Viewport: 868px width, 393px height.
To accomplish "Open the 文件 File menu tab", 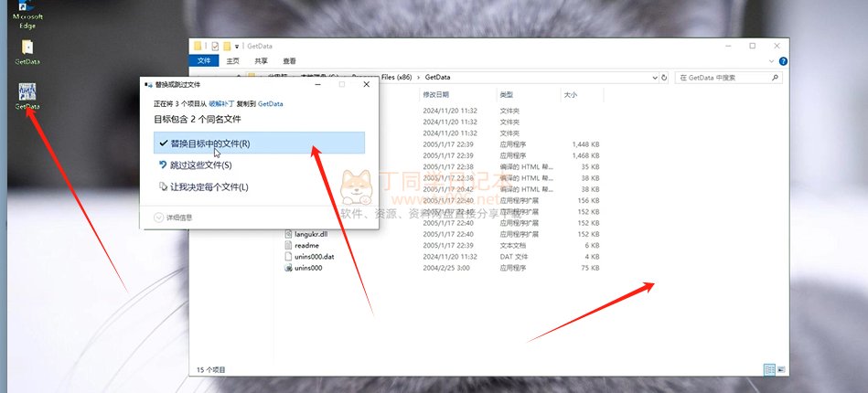I will pyautogui.click(x=204, y=61).
